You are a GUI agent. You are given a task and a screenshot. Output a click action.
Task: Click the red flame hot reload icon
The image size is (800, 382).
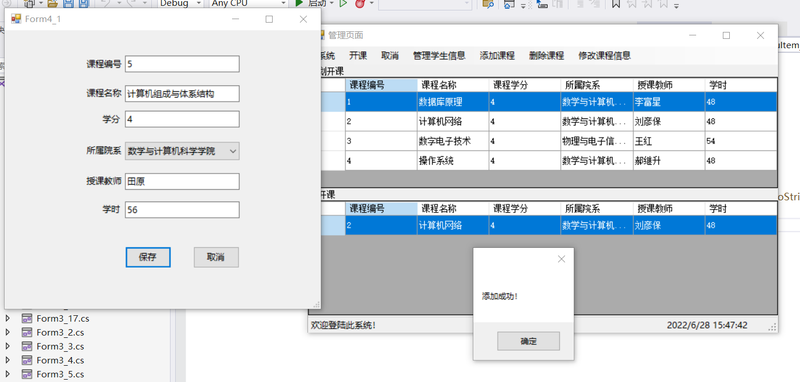(361, 3)
